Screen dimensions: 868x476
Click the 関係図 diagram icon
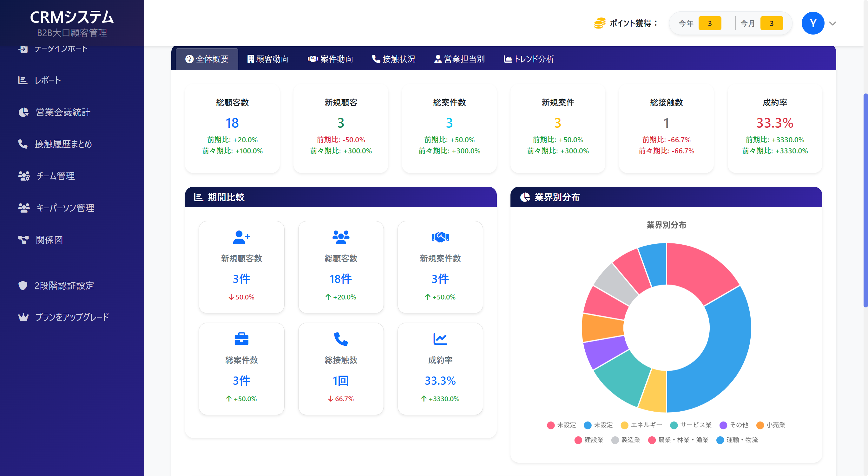[x=23, y=240]
